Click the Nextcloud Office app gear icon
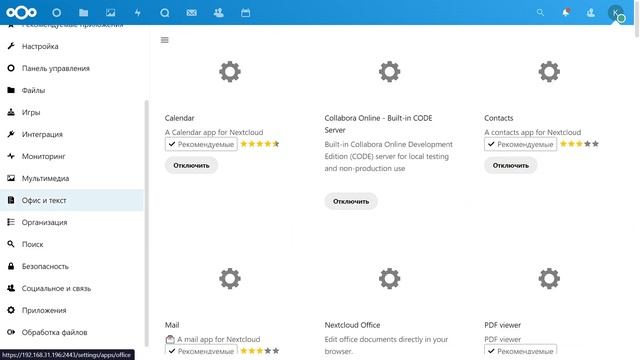 [389, 279]
